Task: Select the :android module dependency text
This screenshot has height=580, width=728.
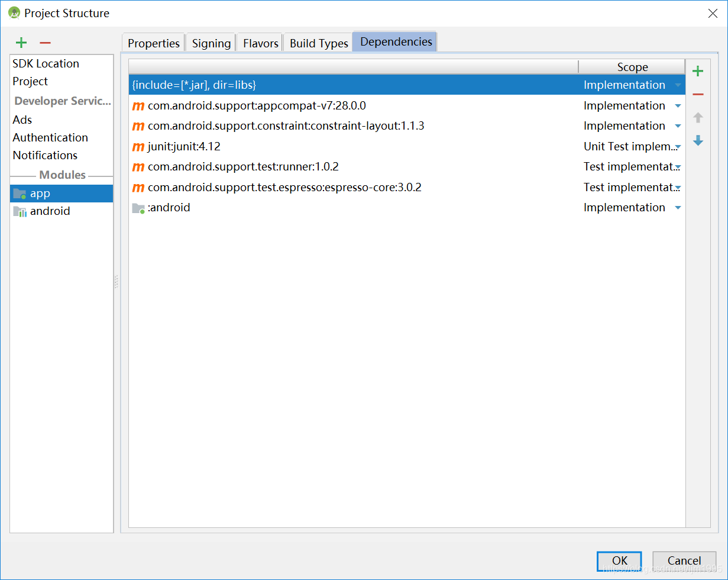Action: point(169,208)
